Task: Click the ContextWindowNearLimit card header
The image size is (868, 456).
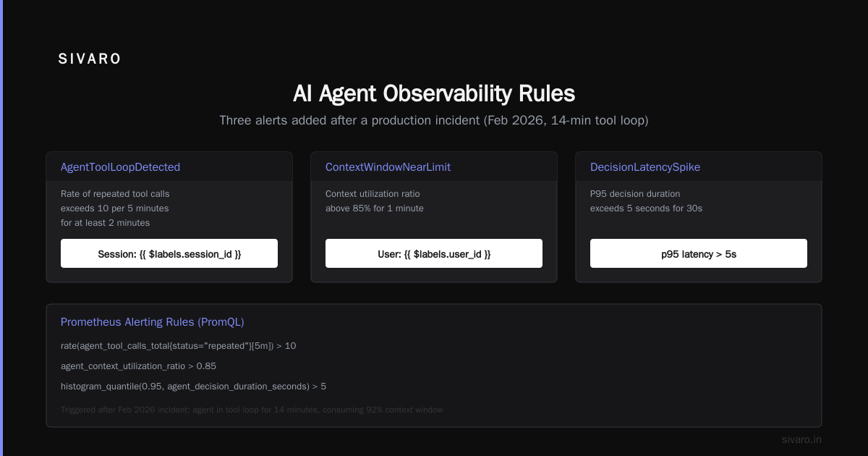Action: (x=434, y=167)
